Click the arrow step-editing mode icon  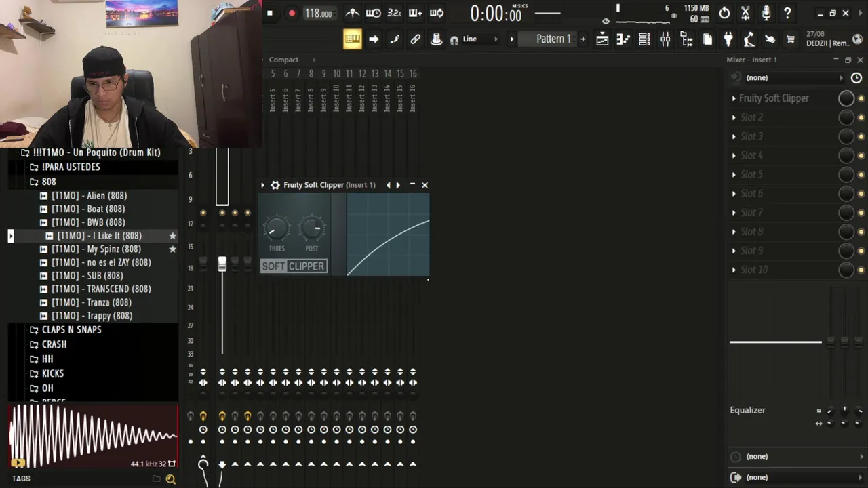(x=373, y=39)
